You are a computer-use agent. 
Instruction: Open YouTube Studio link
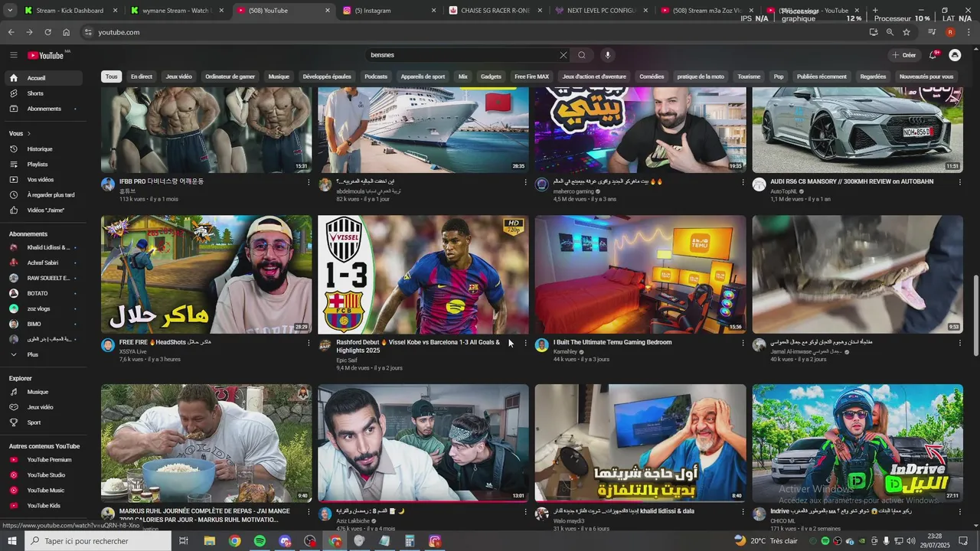click(43, 475)
